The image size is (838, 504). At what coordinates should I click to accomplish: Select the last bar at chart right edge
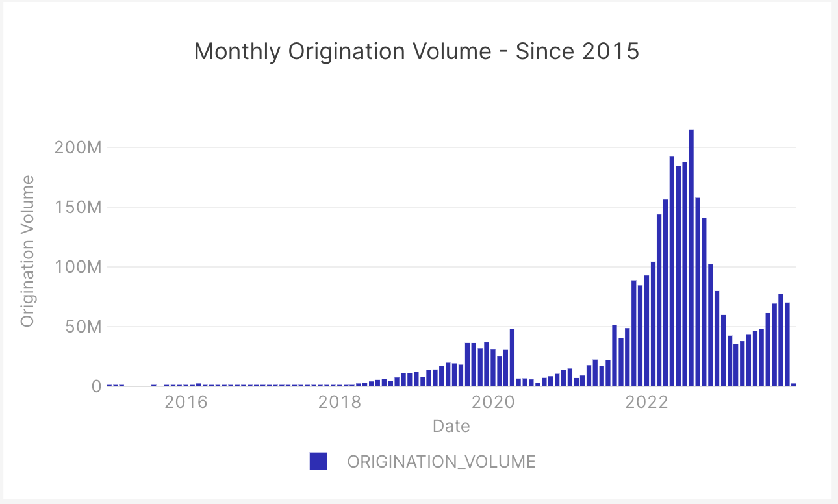pos(794,384)
